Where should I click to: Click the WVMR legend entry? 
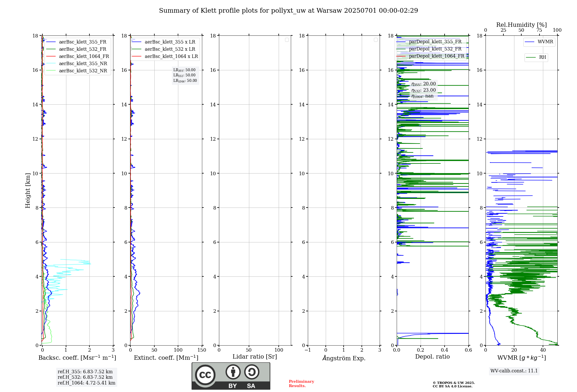(x=539, y=42)
